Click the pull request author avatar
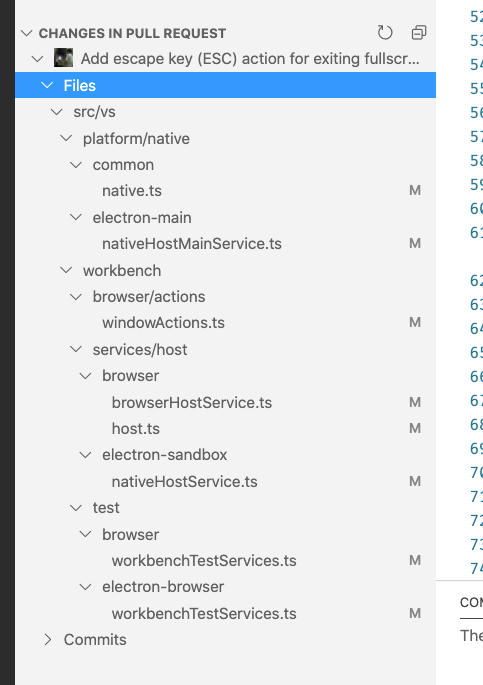Viewport: 483px width, 685px height. [63, 58]
